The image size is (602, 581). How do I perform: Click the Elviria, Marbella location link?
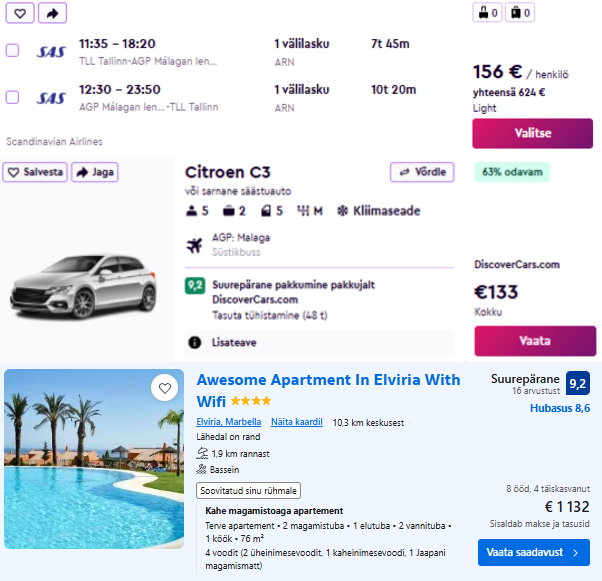(229, 422)
